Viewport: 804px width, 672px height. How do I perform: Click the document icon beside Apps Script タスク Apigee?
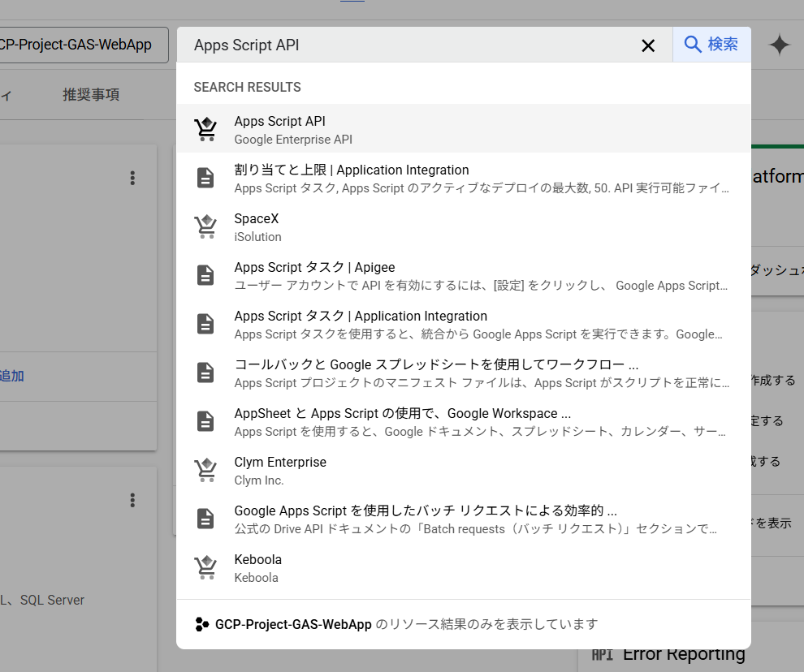coord(205,275)
